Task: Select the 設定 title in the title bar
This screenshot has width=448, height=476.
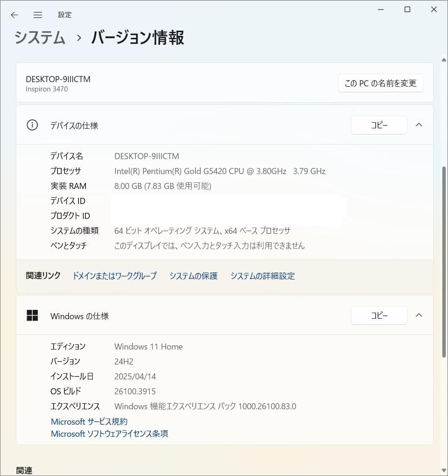Action: tap(65, 14)
